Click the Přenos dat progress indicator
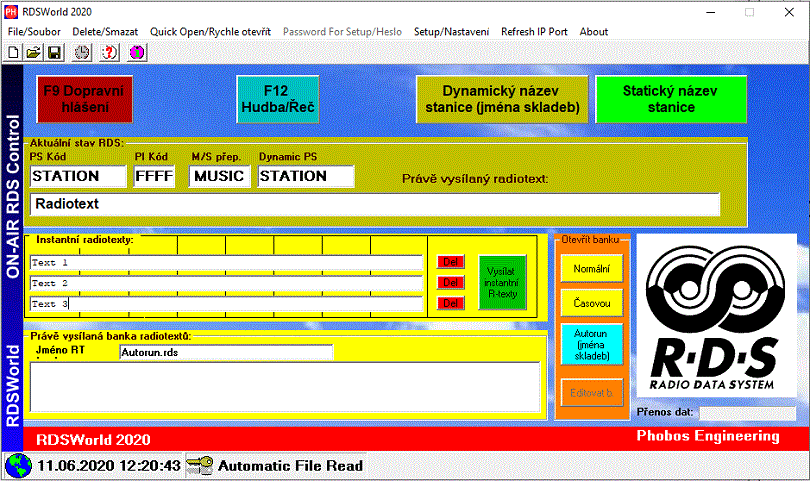This screenshot has width=810, height=481. pos(747,413)
